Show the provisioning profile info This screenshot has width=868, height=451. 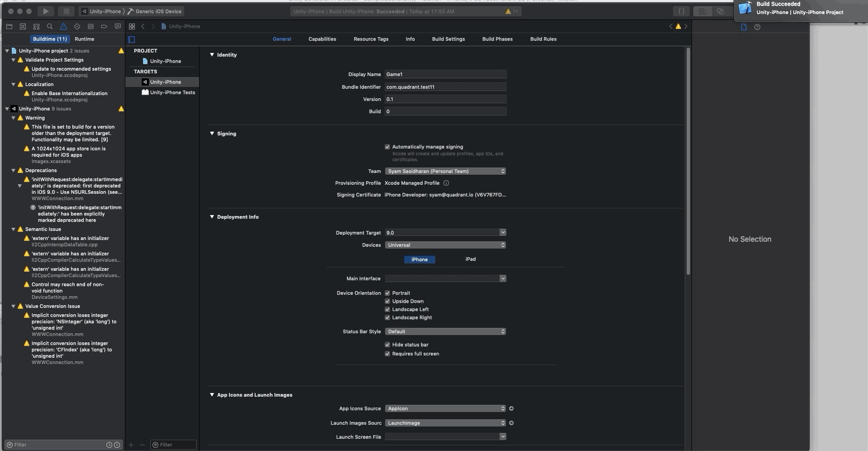(x=446, y=183)
